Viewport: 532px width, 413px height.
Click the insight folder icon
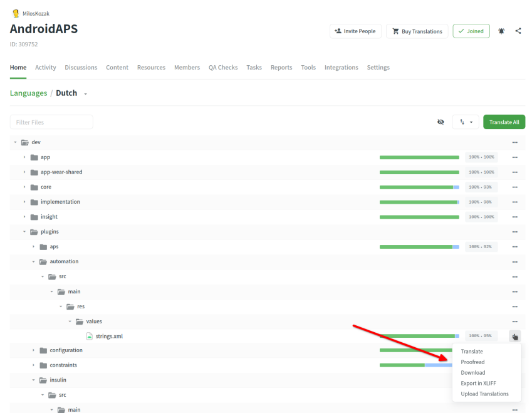[34, 217]
